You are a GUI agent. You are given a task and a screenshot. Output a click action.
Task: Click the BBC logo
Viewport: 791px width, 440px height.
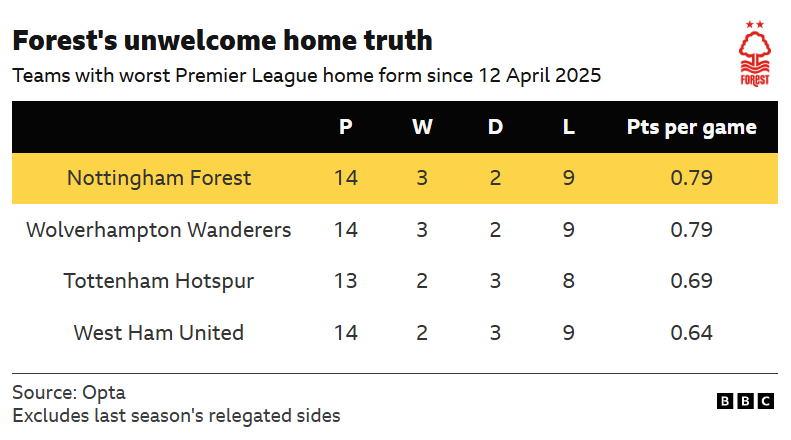click(x=745, y=401)
